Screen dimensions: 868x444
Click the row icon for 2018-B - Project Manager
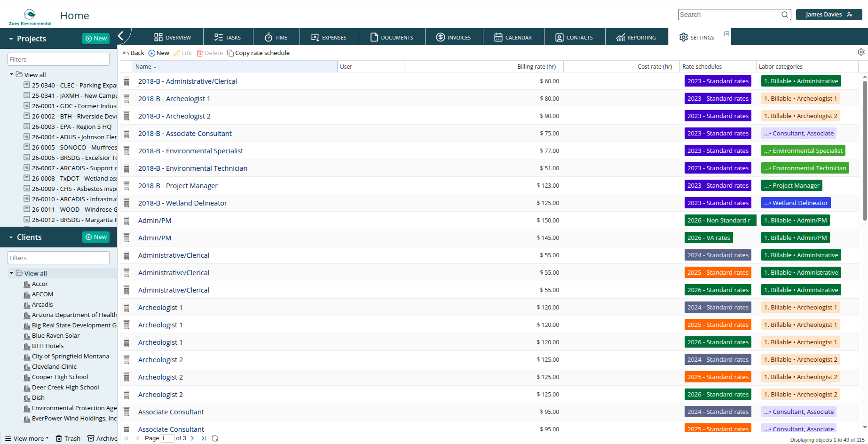tap(126, 186)
